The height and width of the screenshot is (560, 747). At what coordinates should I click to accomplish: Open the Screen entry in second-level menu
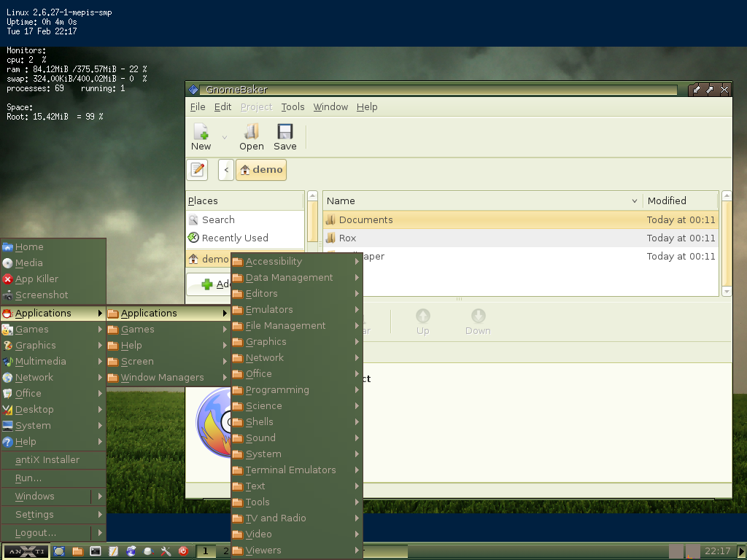(169, 362)
